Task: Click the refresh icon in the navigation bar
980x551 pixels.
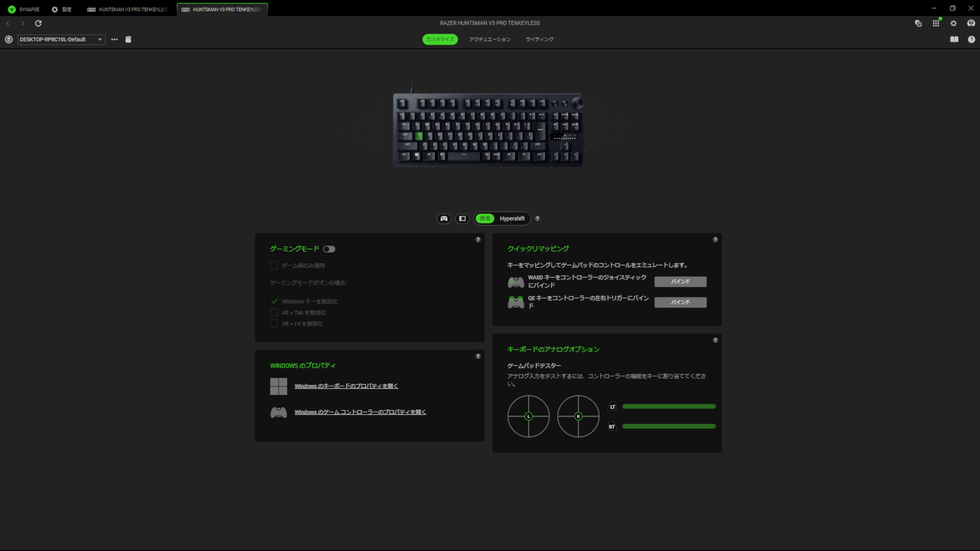Action: click(38, 24)
